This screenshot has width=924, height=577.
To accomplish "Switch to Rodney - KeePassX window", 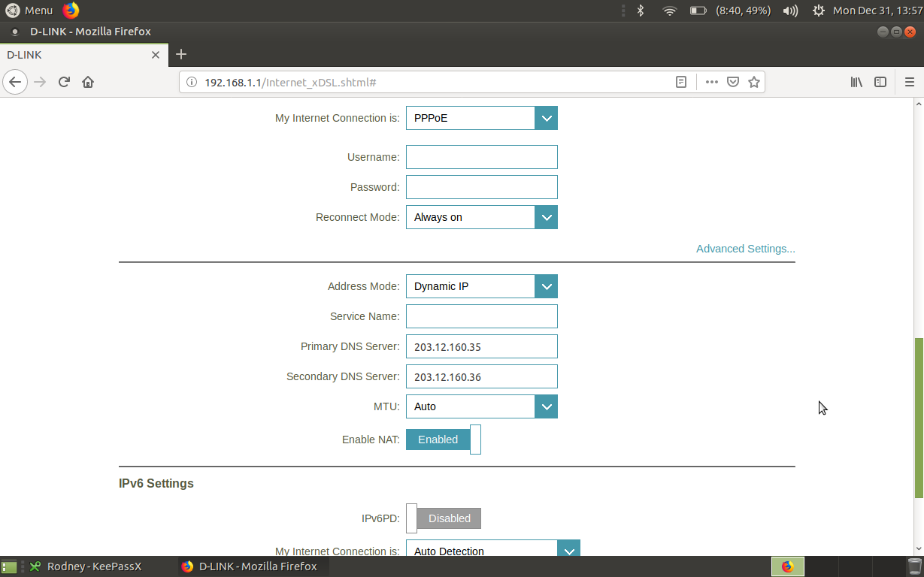I will click(x=94, y=566).
